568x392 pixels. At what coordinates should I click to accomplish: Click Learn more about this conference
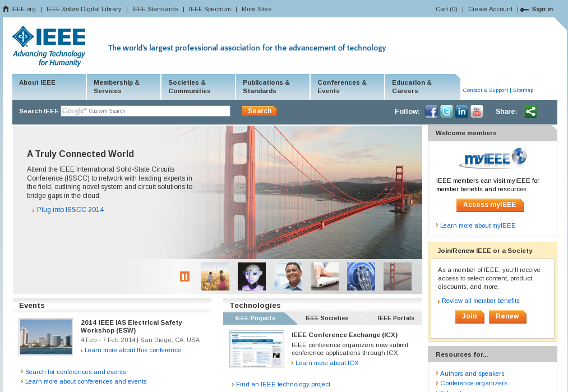point(133,350)
